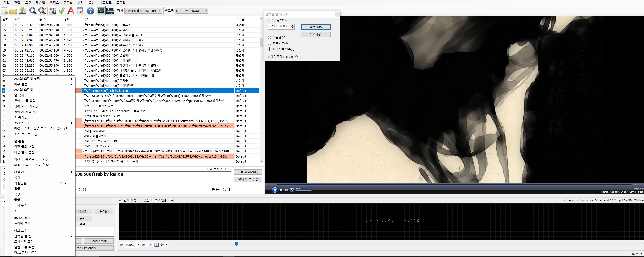Toggle the waveform display toolbar icon
The width and height of the screenshot is (644, 257).
[101, 11]
